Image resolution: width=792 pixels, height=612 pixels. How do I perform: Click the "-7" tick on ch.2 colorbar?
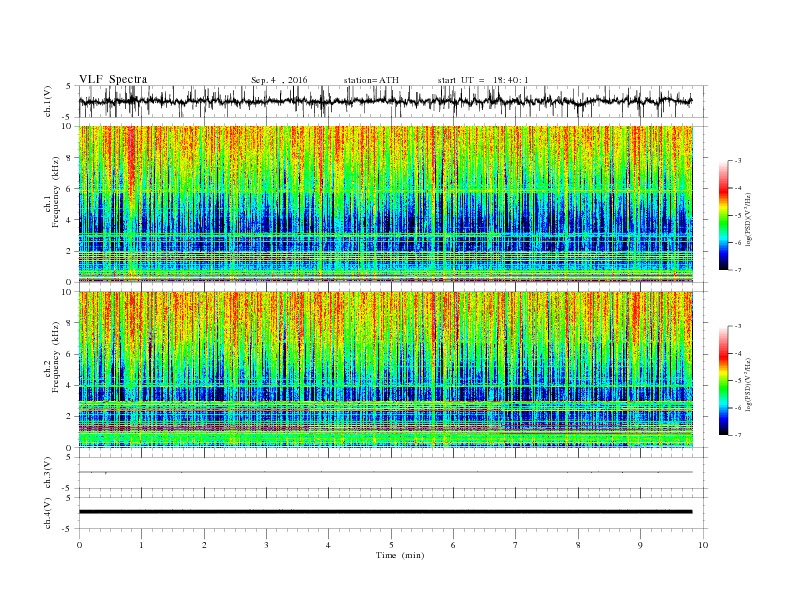[737, 435]
